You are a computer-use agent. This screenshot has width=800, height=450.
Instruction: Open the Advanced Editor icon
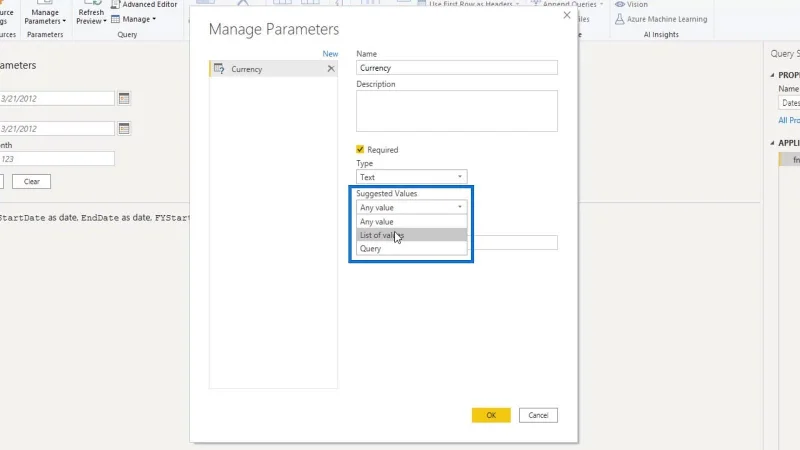point(115,5)
